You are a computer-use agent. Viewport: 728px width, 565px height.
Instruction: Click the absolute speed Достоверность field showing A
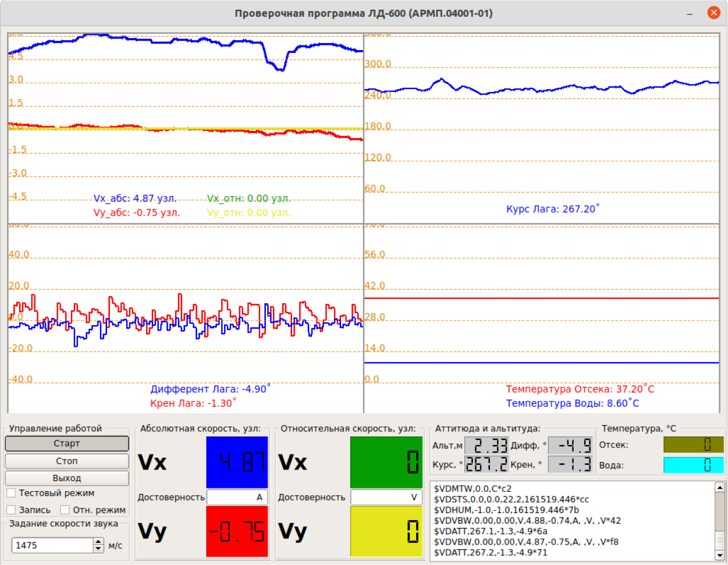(237, 498)
